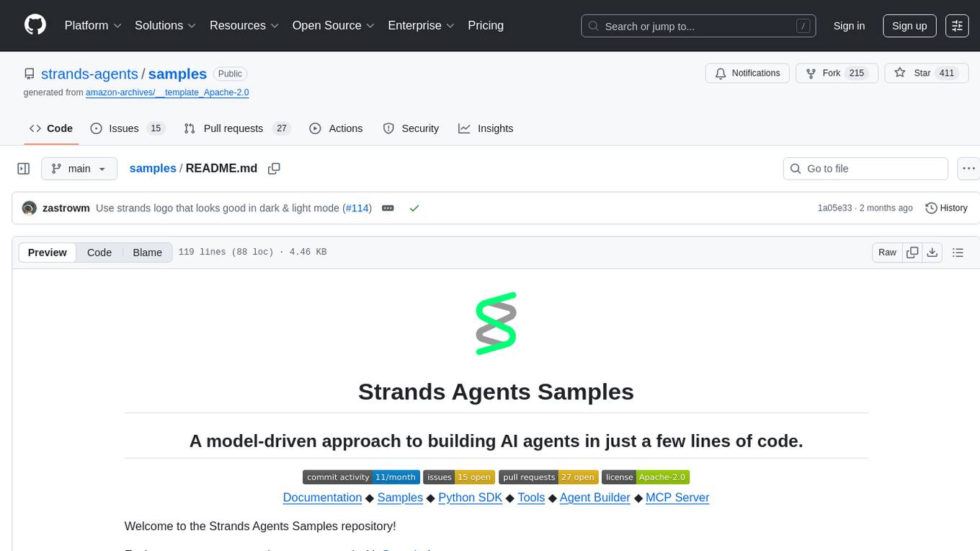Open the file History

pos(946,208)
